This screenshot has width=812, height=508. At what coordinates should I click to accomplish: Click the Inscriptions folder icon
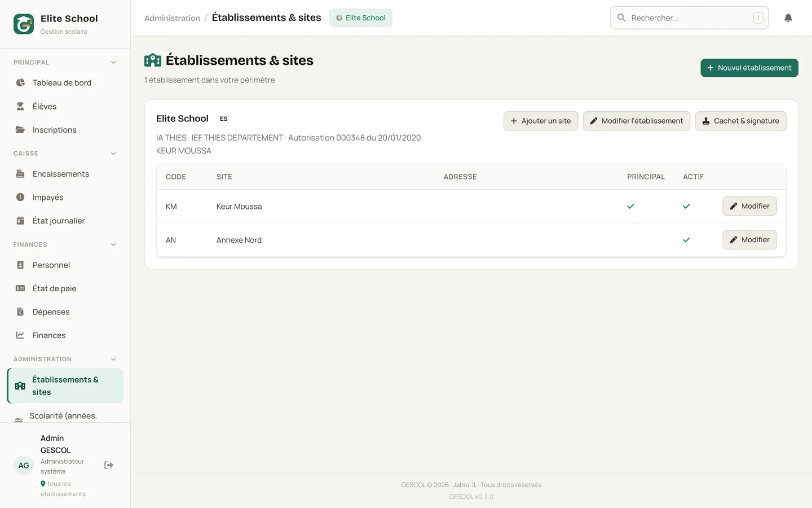(20, 130)
